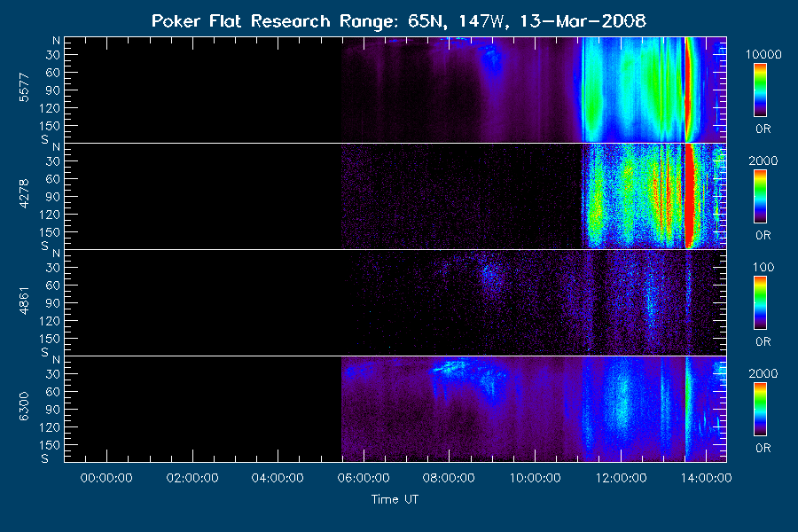Click the 00:00:00 time label

pos(106,478)
